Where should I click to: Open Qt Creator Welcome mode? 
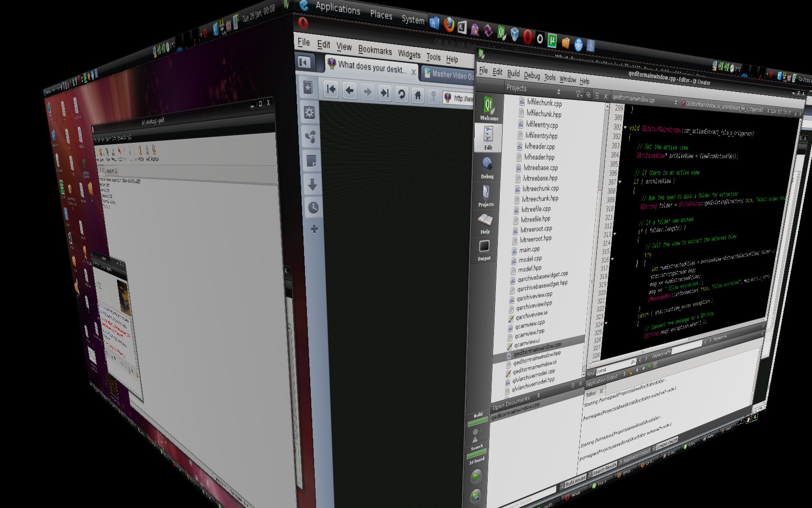point(489,108)
